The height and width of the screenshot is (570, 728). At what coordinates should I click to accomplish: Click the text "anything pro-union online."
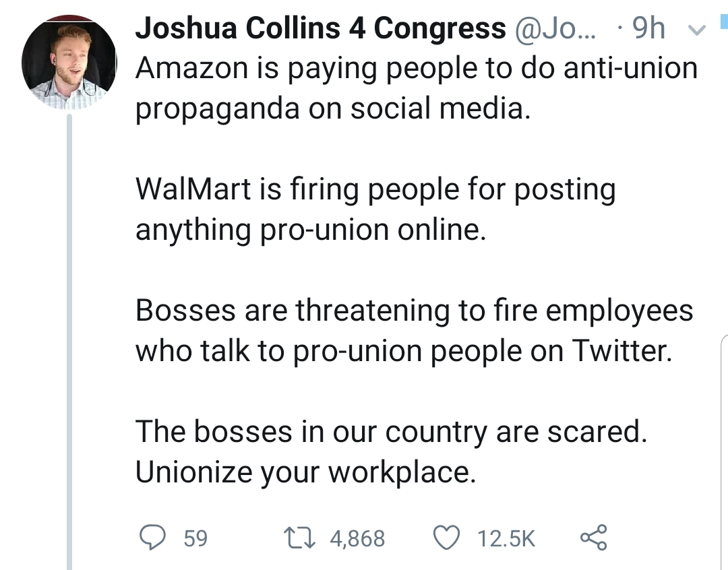tap(310, 229)
